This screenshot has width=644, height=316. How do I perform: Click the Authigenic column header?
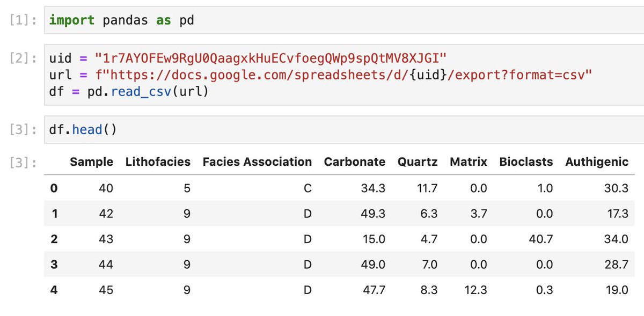click(x=597, y=162)
